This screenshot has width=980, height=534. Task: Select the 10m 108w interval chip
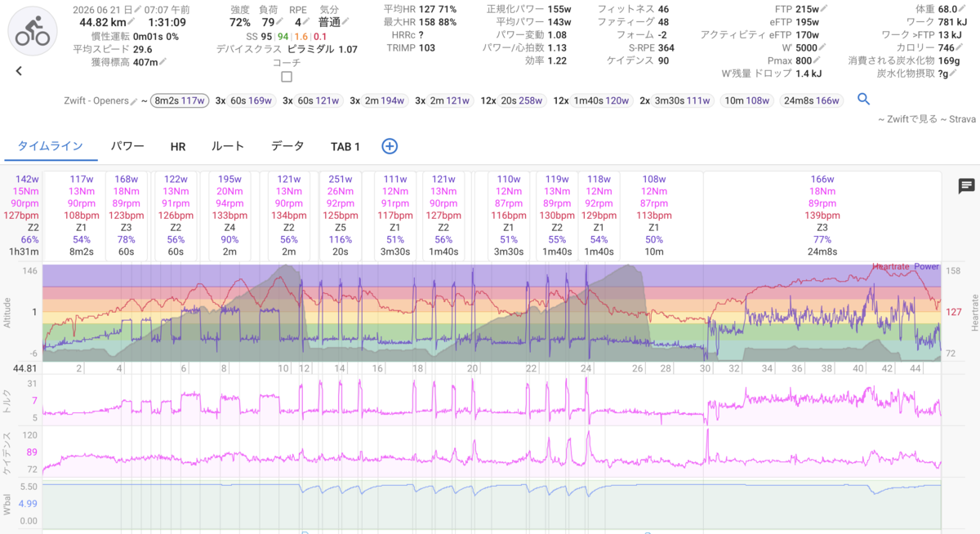pyautogui.click(x=746, y=100)
